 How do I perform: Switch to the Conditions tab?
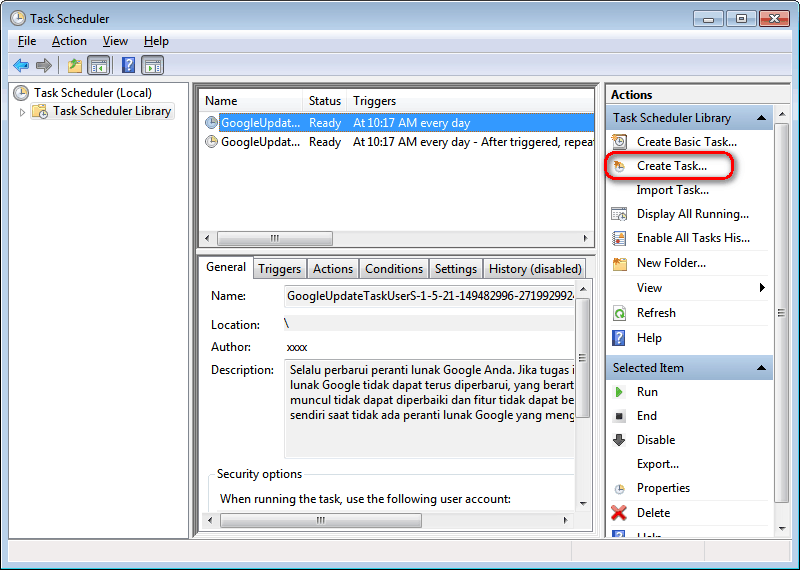tap(394, 269)
